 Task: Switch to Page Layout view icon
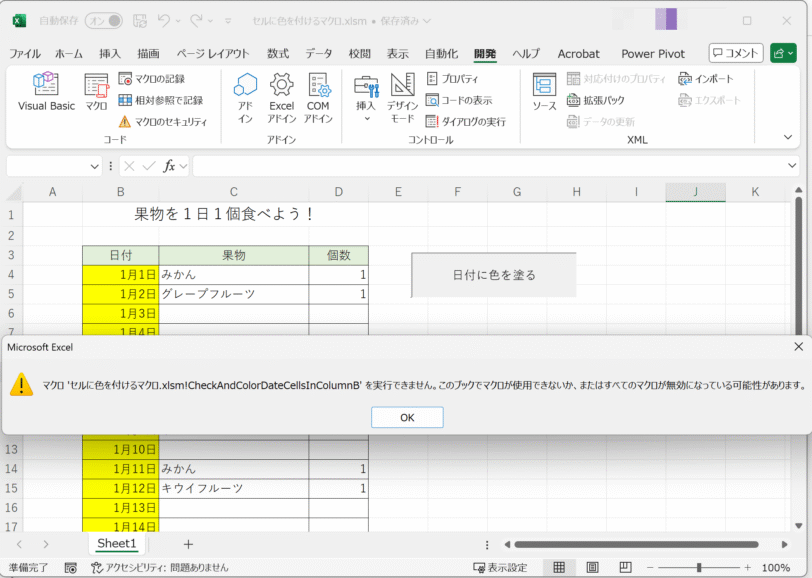(x=592, y=568)
